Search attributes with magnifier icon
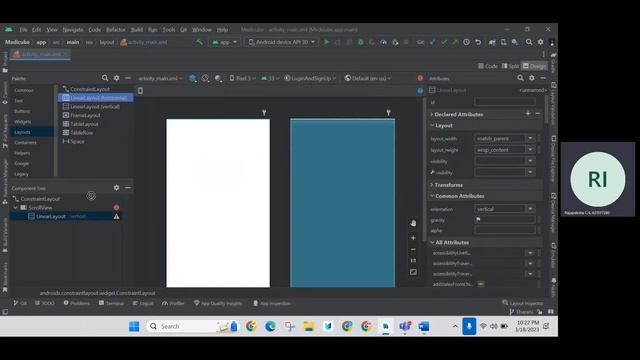Viewport: 640px width, 360px height. [x=520, y=78]
